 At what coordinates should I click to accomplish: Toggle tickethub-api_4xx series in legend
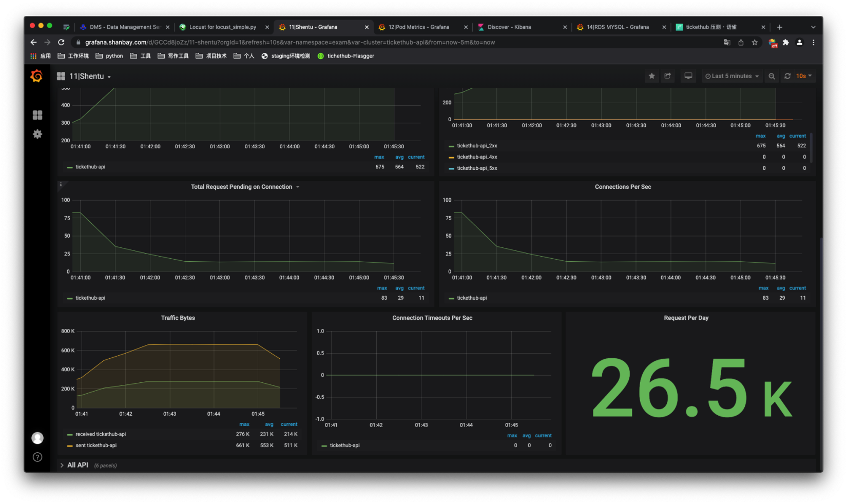[x=477, y=157]
